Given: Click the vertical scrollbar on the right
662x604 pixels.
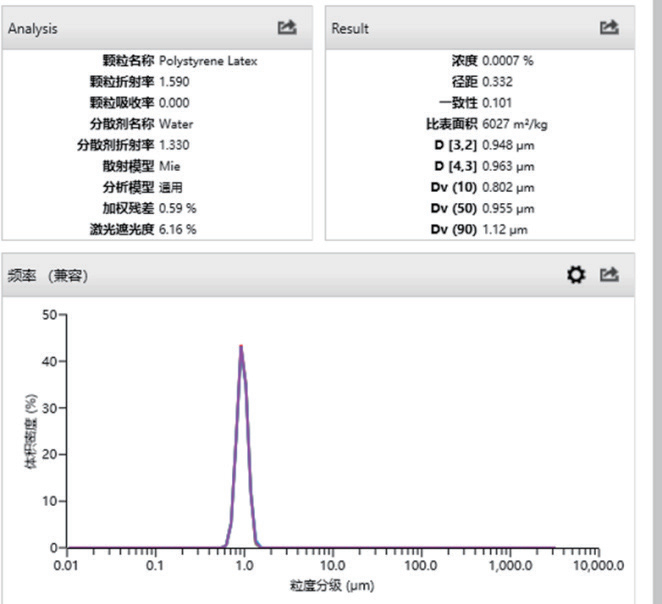Looking at the screenshot, I should click(x=657, y=302).
